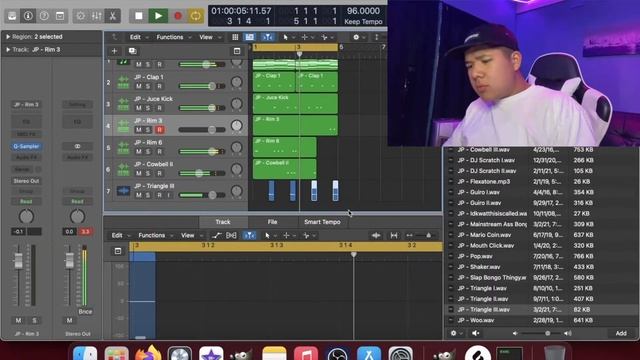
Task: Open the Keep Tempo mode dropdown
Action: click(x=363, y=22)
